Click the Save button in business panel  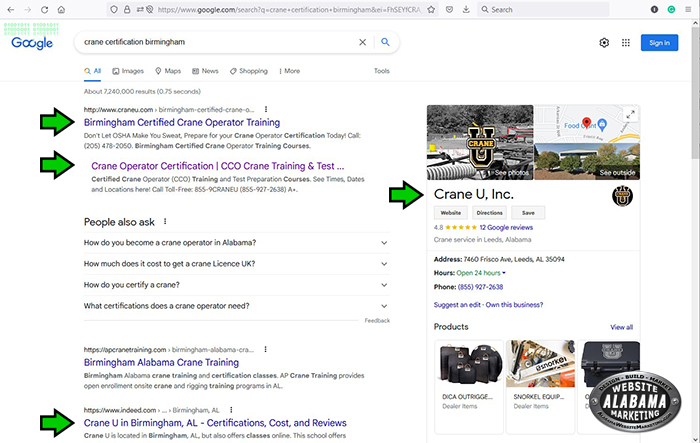(x=528, y=213)
